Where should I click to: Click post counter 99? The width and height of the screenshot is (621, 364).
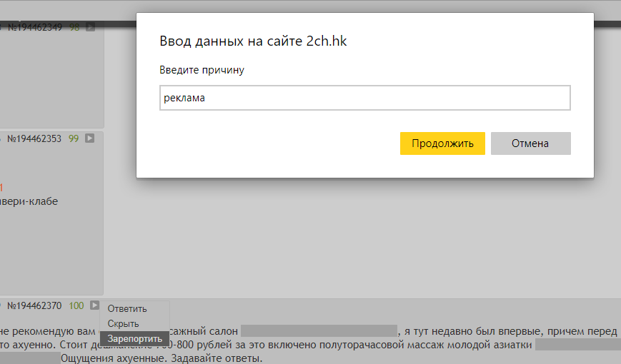click(74, 138)
